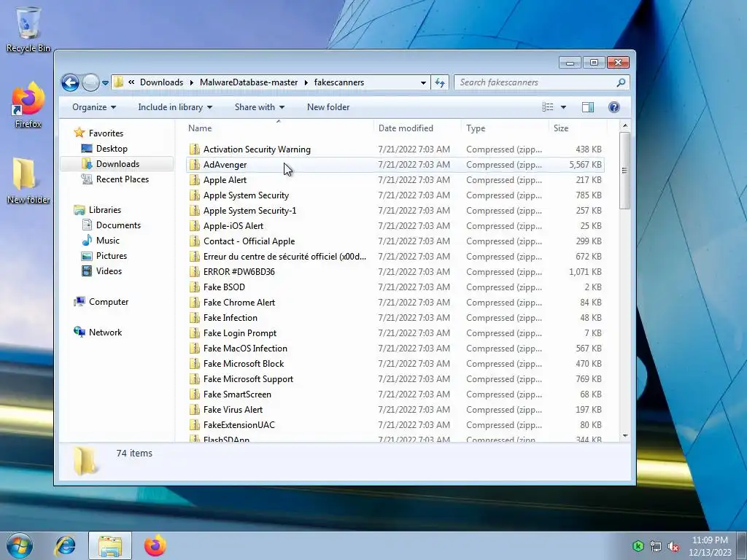747x560 pixels.
Task: Expand breadcrumb arrow after MalwareDatabase-master
Action: click(x=306, y=83)
